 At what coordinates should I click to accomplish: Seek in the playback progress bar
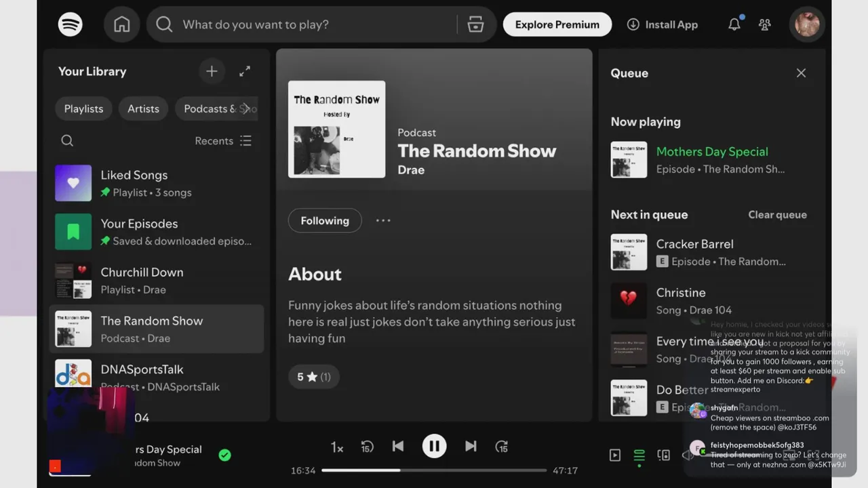point(434,470)
